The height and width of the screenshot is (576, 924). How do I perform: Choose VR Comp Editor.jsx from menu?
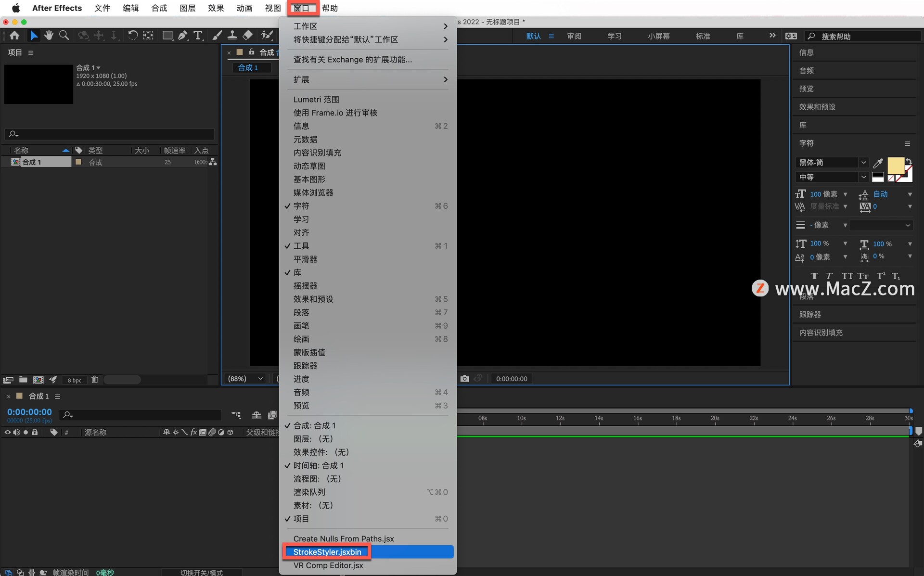point(368,565)
